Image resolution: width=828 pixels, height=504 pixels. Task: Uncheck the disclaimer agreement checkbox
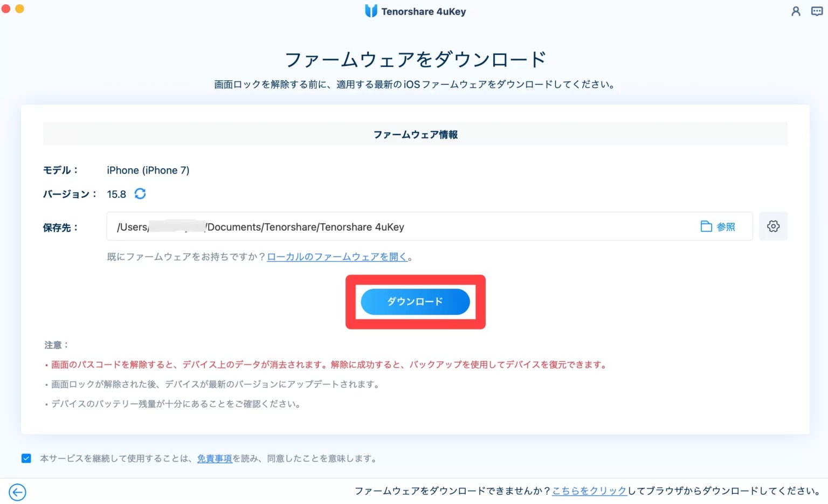click(26, 458)
